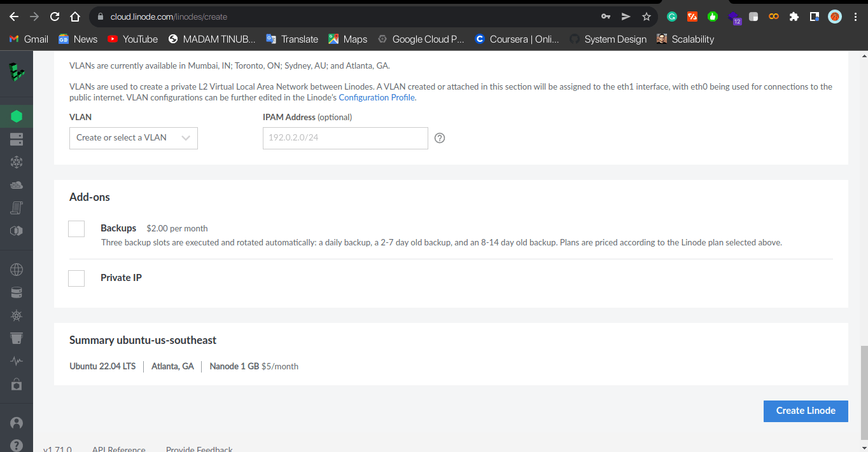Screen dimensions: 868x452
Task: Open the Create or select a VLAN dropdown
Action: pyautogui.click(x=133, y=138)
